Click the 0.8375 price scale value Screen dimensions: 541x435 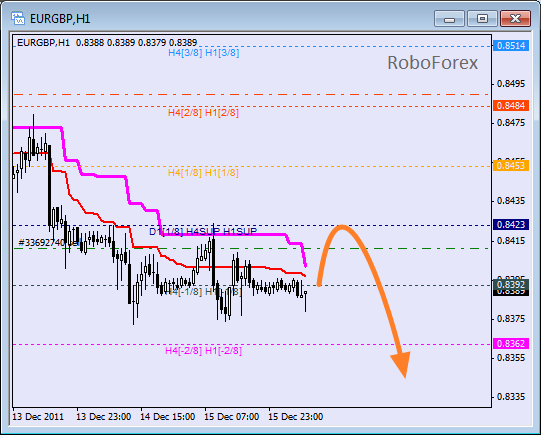[x=511, y=319]
